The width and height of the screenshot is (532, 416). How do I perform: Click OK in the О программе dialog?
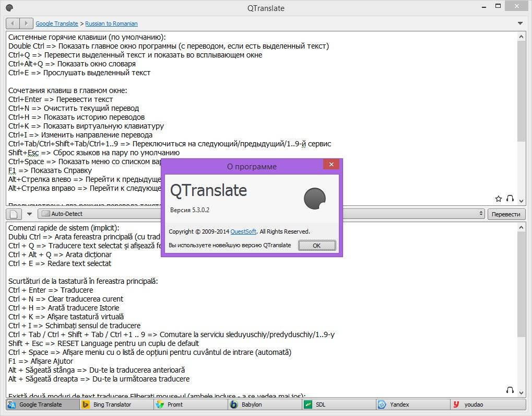317,246
